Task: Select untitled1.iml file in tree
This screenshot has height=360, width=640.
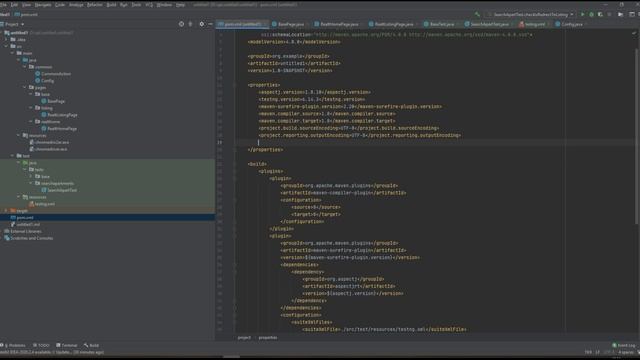Action: tap(25, 224)
